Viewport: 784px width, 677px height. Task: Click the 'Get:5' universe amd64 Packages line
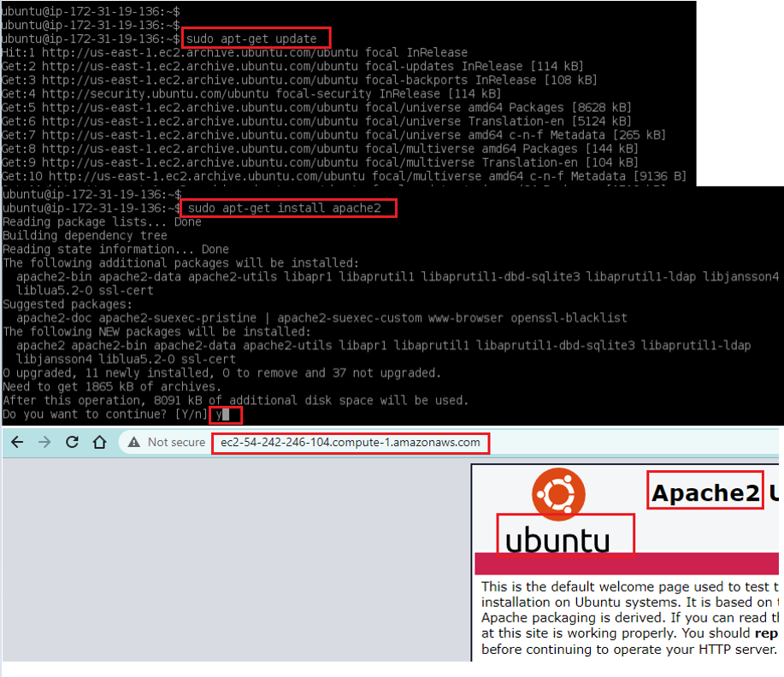[316, 108]
